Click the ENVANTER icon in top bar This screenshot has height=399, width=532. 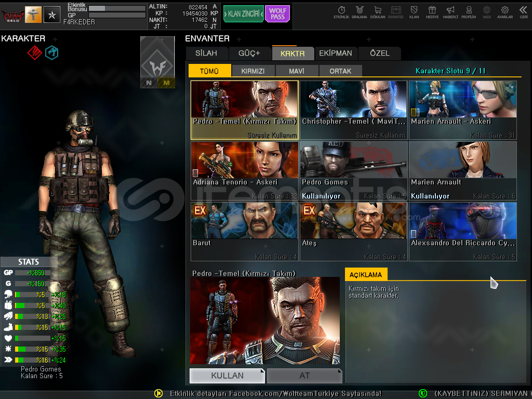click(x=395, y=12)
